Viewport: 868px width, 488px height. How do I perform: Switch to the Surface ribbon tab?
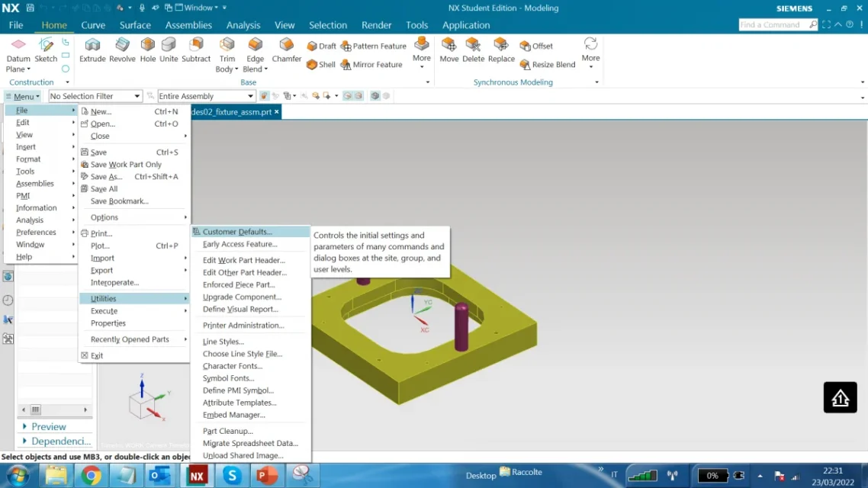(135, 25)
